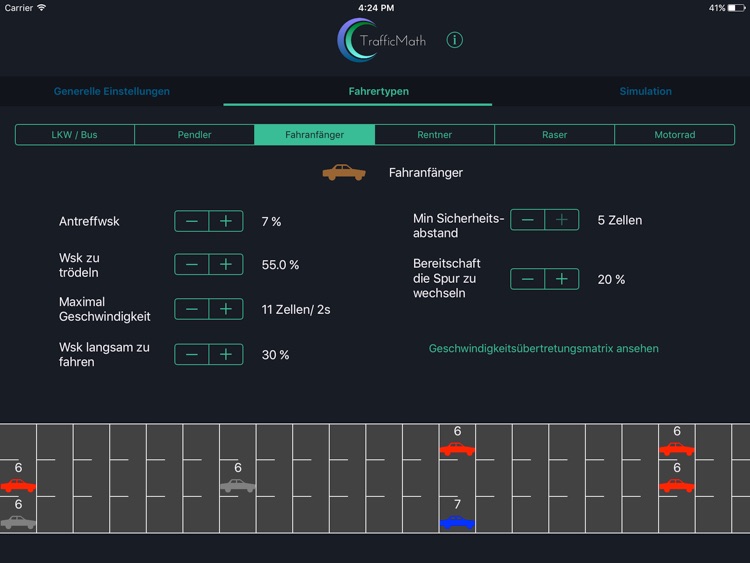Decrease Antreffwsk with the minus button

pos(192,221)
